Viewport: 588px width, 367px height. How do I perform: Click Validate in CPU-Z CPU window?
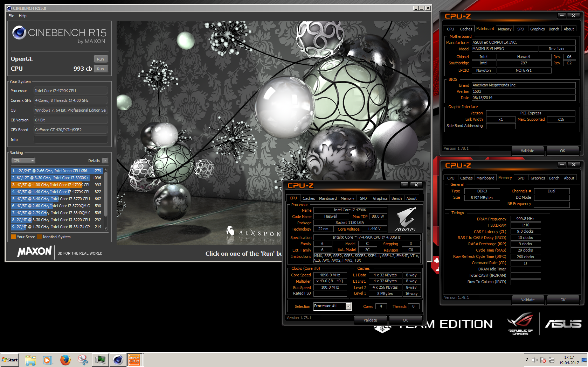pyautogui.click(x=370, y=320)
